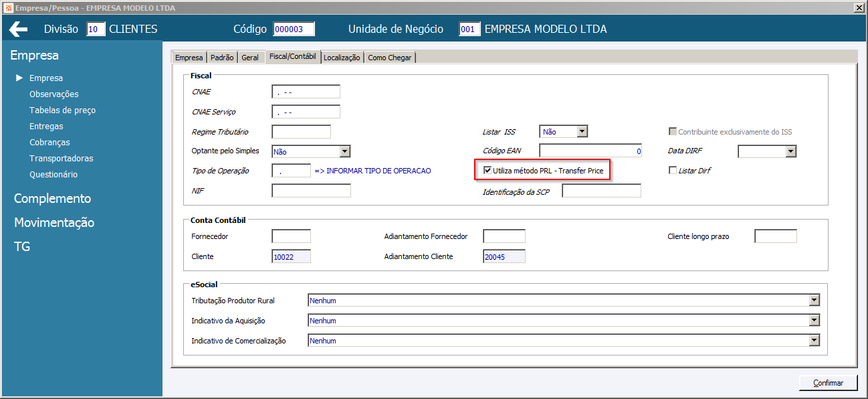Expand the Indicativo de Comercialização dropdown
Image resolution: width=868 pixels, height=399 pixels.
pos(814,341)
